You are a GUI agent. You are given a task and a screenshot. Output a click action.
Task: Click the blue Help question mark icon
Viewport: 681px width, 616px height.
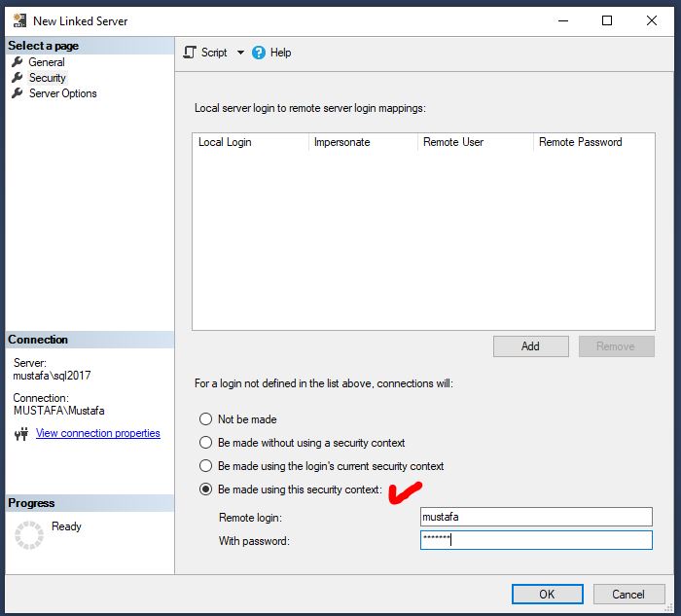[x=259, y=53]
